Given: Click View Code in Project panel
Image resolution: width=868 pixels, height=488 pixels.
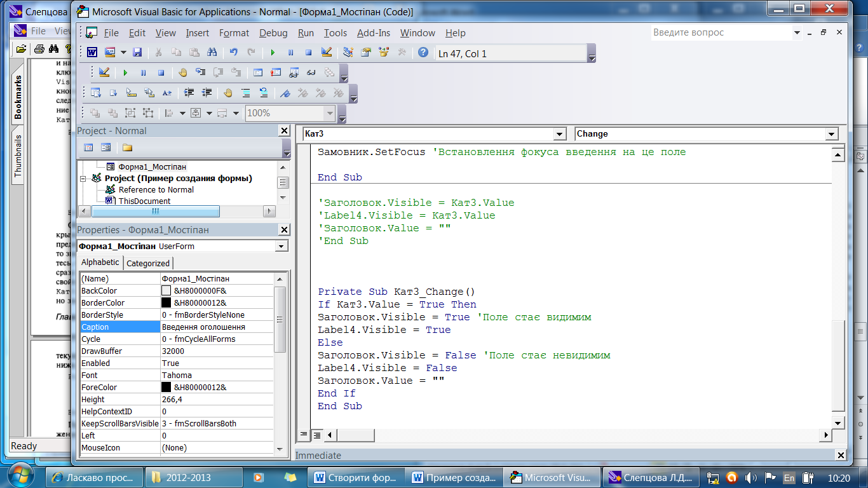Looking at the screenshot, I should coord(88,147).
